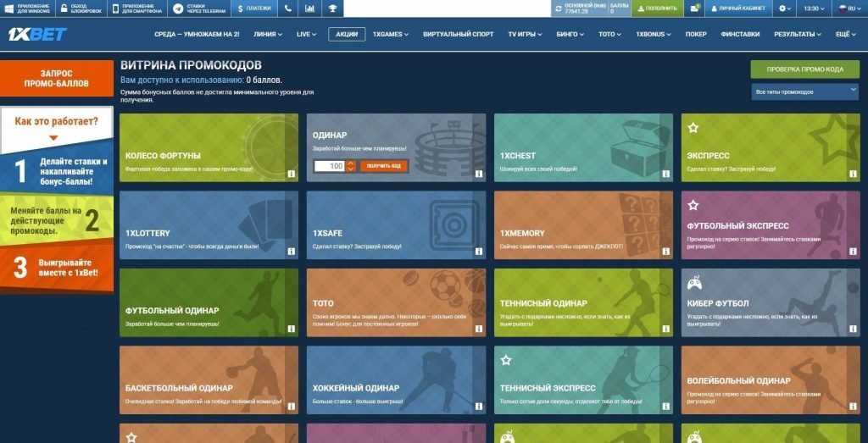Click the trophy icon in top bar
This screenshot has height=443, width=868.
pos(332,8)
